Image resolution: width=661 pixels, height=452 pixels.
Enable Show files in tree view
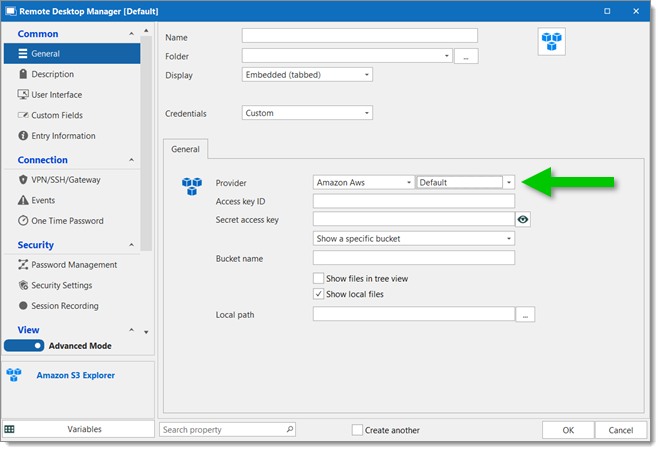[x=318, y=278]
